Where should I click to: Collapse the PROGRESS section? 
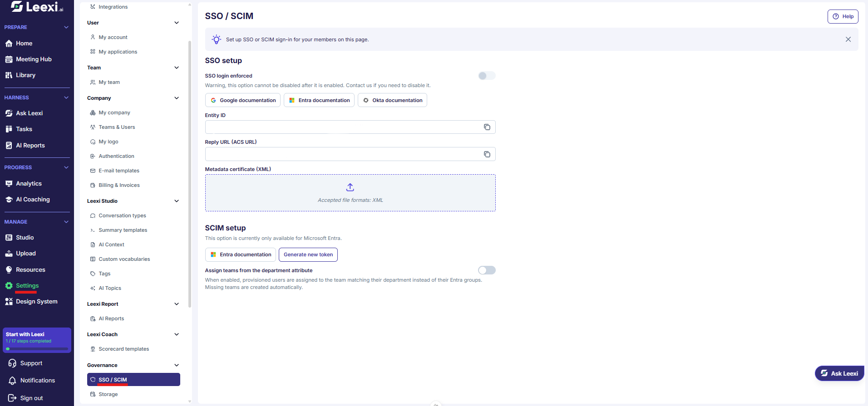pyautogui.click(x=66, y=167)
